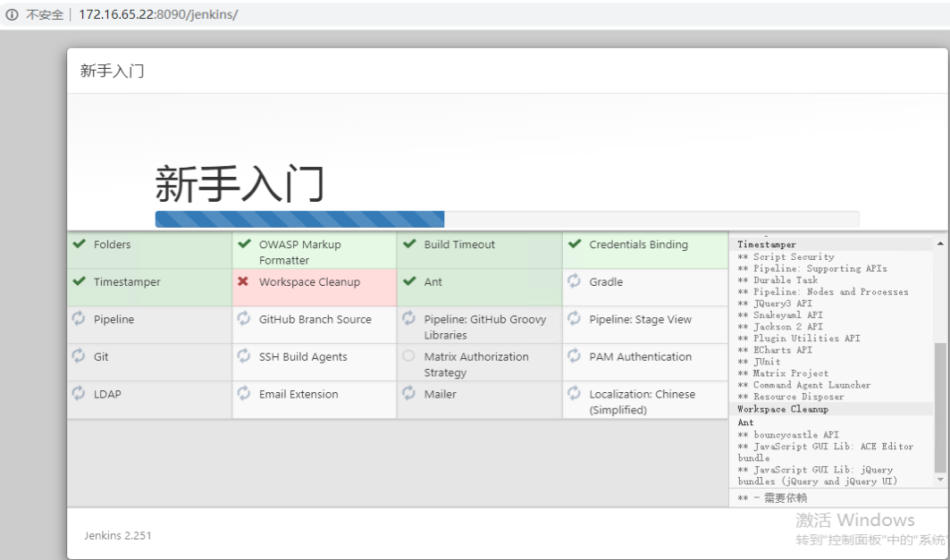Image resolution: width=950 pixels, height=560 pixels.
Task: Click the Localization: Chinese (Simplified) plugin name
Action: (643, 402)
